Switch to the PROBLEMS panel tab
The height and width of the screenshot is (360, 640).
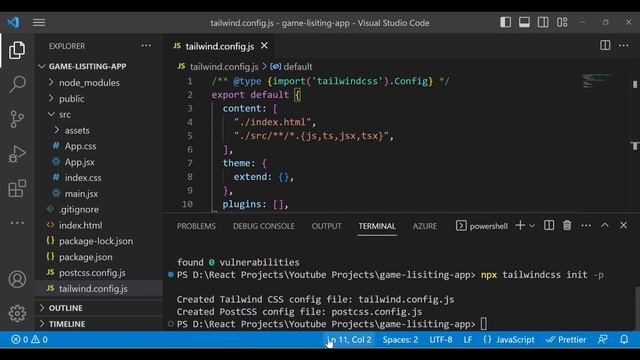pyautogui.click(x=196, y=226)
